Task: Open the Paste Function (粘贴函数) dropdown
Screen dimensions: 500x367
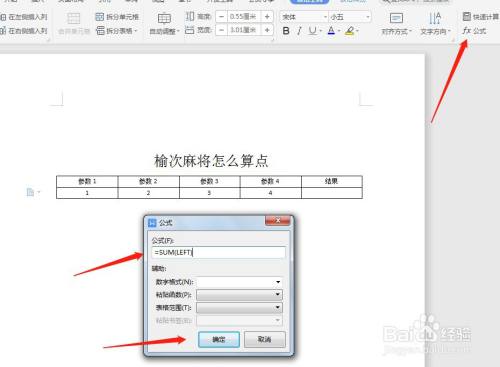Action: point(239,295)
